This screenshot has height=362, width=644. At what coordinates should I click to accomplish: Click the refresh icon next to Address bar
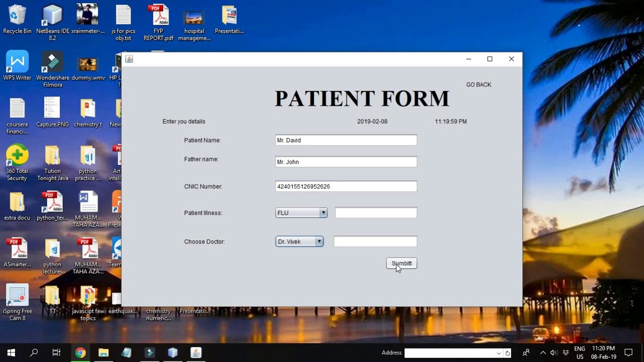pyautogui.click(x=508, y=353)
